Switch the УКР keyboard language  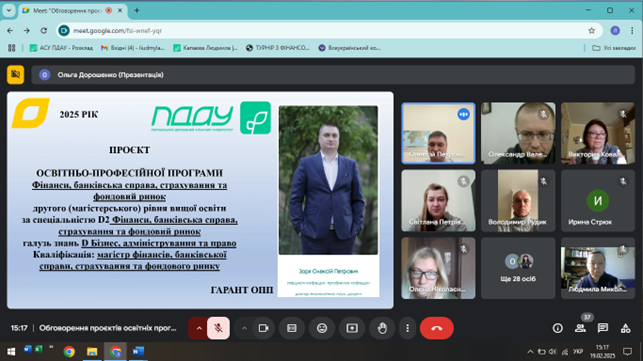click(x=578, y=352)
